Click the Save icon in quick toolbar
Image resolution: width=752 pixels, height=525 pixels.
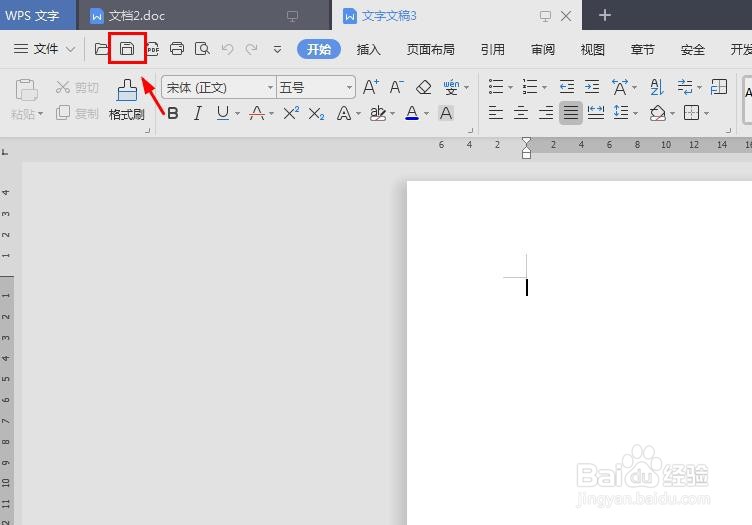(x=127, y=48)
